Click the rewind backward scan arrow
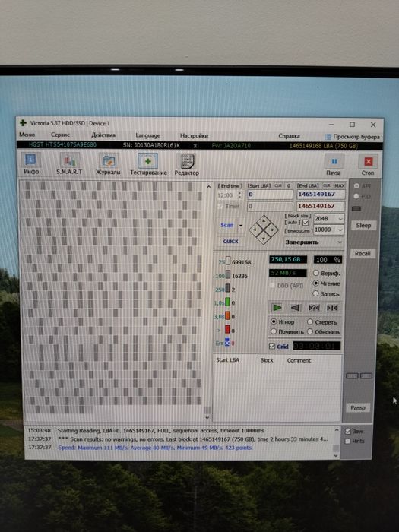This screenshot has width=399, height=532. [x=295, y=307]
